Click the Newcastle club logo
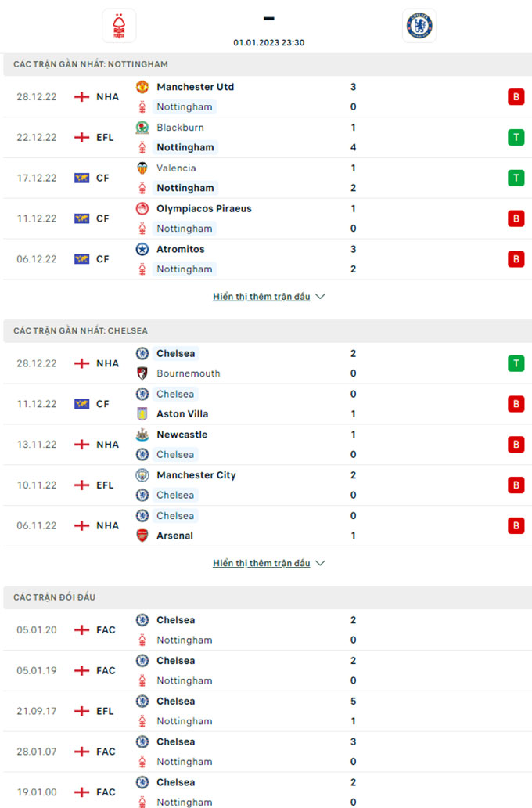This screenshot has height=808, width=532. tap(142, 435)
